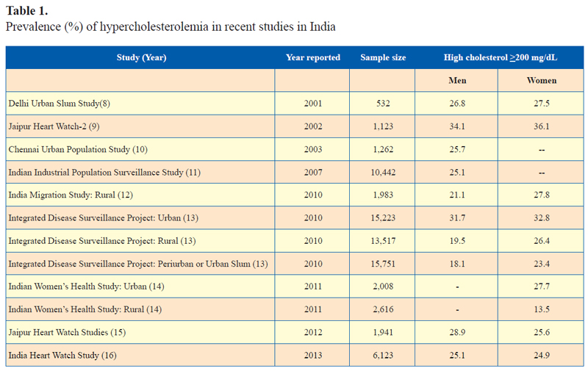The height and width of the screenshot is (371, 588).
Task: Click year '2013' cell
Action: tap(313, 355)
